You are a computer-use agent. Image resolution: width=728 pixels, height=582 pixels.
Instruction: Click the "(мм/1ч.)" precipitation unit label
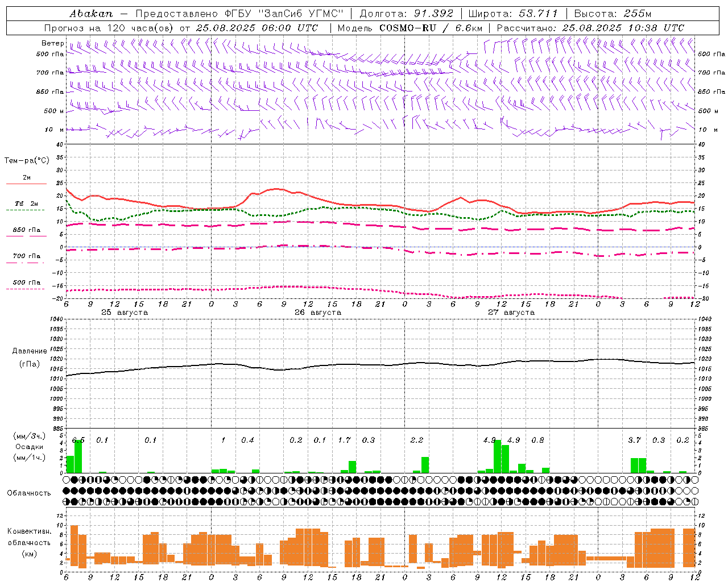click(x=30, y=458)
